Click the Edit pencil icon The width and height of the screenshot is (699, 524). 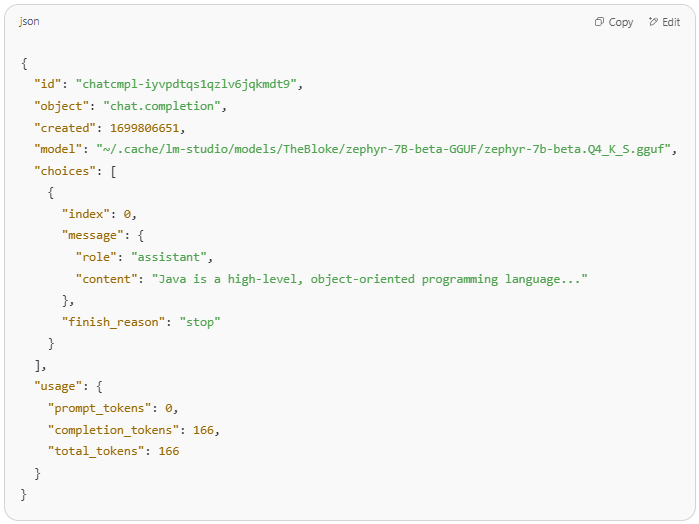pos(653,22)
